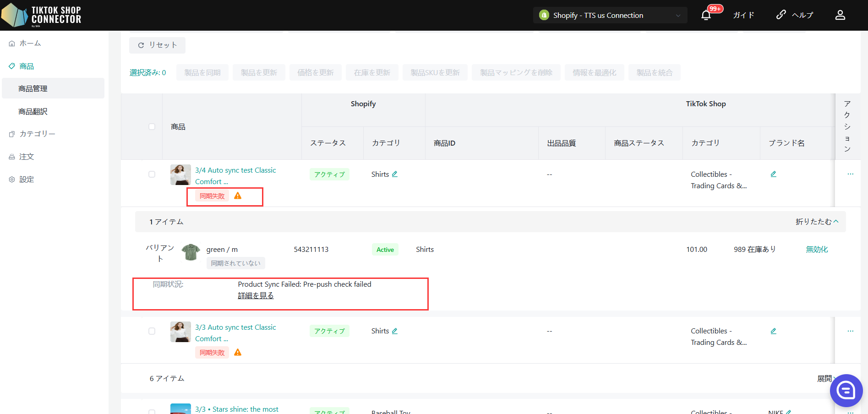Screen dimensions: 868x414
Task: Click 価格を更新 button
Action: pyautogui.click(x=315, y=72)
